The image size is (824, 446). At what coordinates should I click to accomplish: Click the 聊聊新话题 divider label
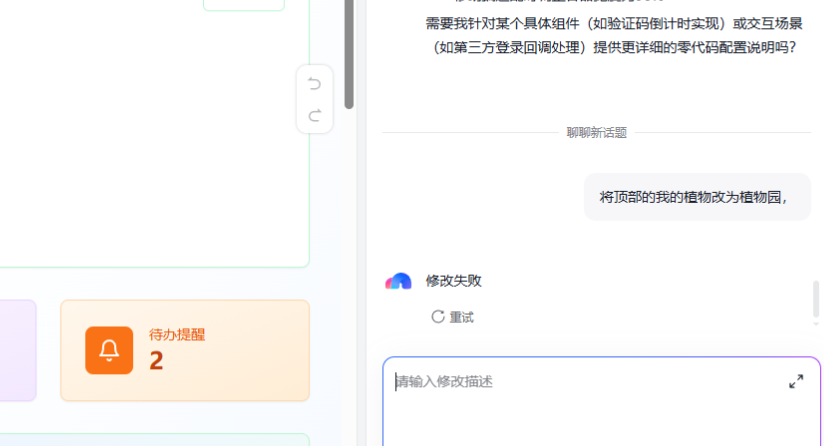pyautogui.click(x=596, y=132)
